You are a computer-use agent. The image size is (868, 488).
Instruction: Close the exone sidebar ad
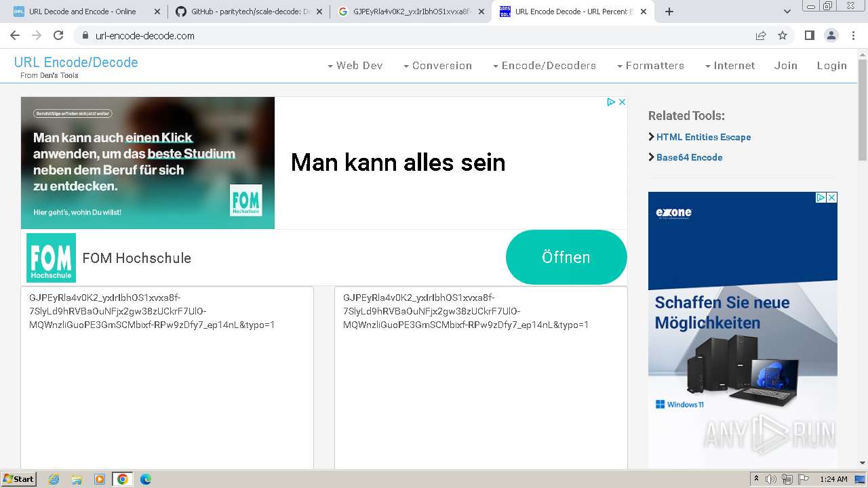832,197
